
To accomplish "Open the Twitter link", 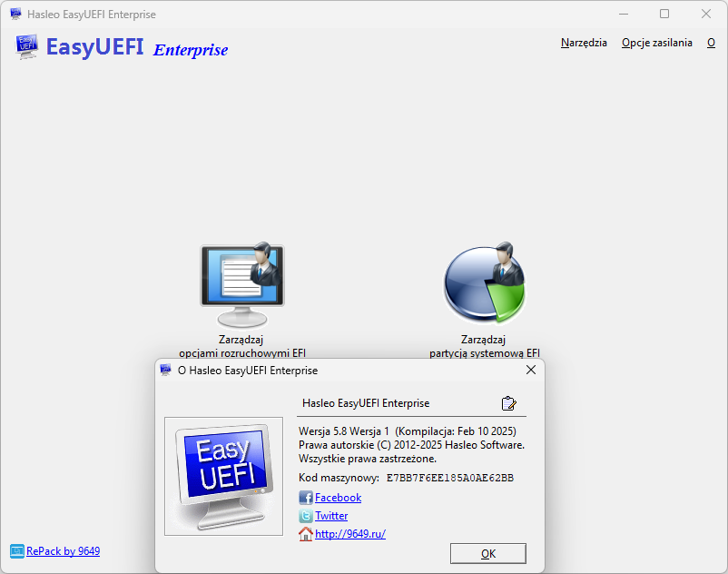I will pyautogui.click(x=331, y=516).
